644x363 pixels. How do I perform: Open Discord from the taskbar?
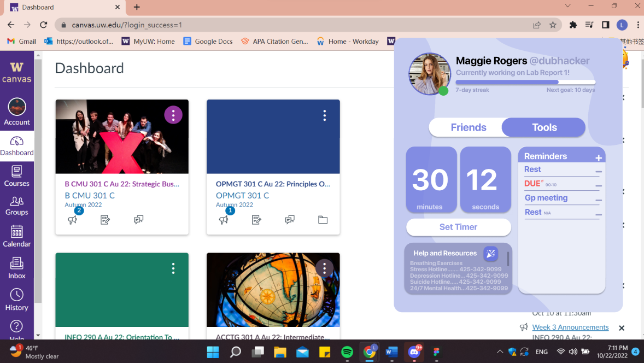point(414,352)
